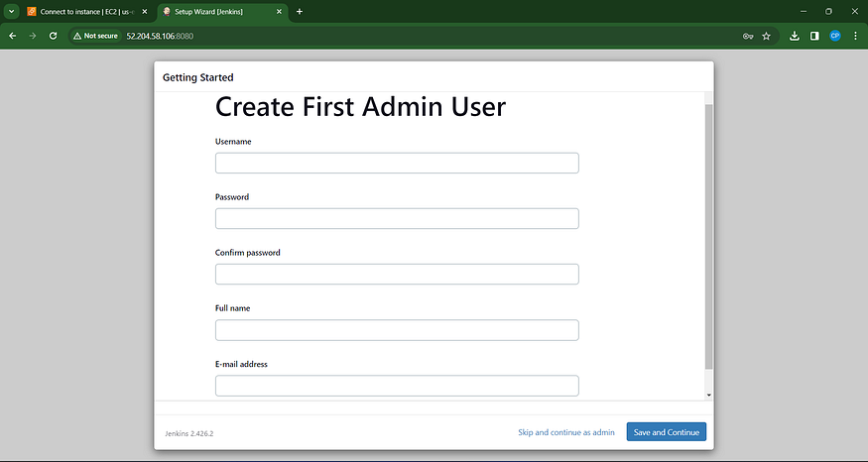Screen dimensions: 868x462
Task: Close the Connect to instance EC2 tab
Action: point(145,12)
